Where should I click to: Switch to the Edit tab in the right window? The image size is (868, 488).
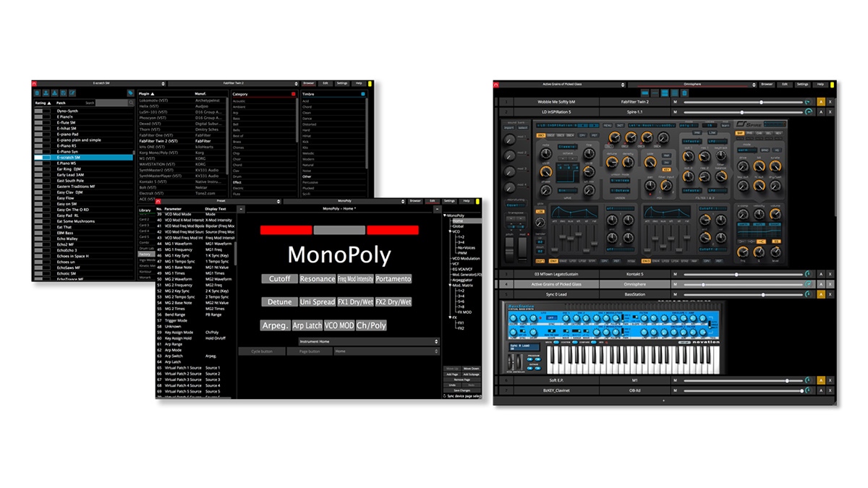click(x=785, y=85)
